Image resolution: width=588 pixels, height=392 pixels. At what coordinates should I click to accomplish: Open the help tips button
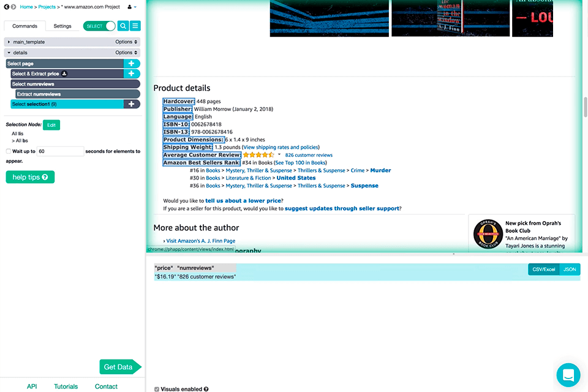click(31, 177)
